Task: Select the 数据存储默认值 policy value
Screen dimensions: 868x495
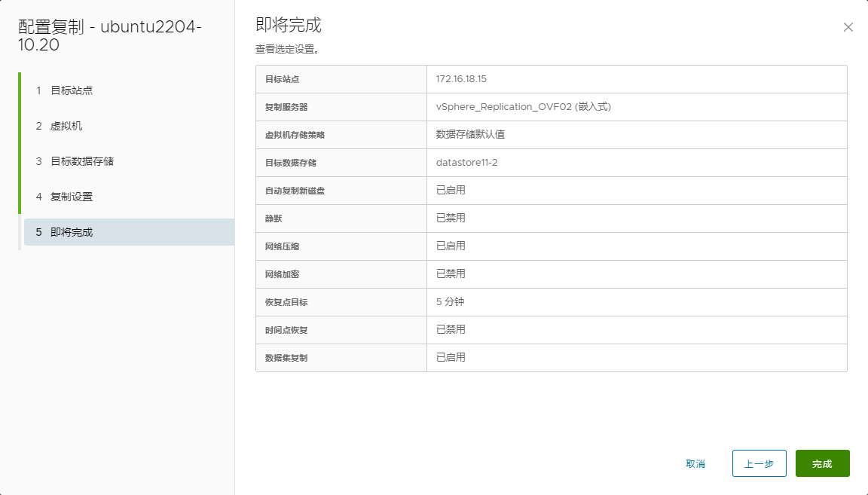Action: (x=470, y=135)
